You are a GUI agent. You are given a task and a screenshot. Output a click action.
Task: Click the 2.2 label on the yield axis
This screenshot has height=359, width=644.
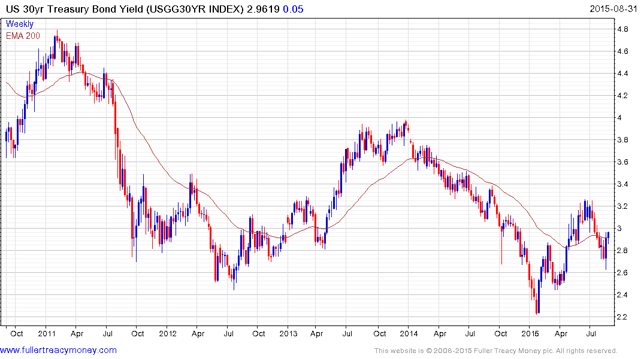pos(622,317)
